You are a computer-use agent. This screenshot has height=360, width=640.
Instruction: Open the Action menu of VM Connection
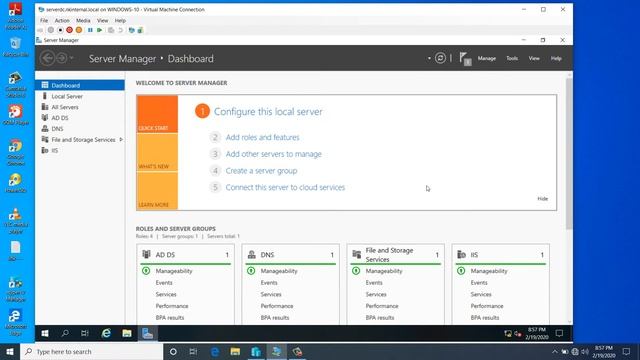62,20
